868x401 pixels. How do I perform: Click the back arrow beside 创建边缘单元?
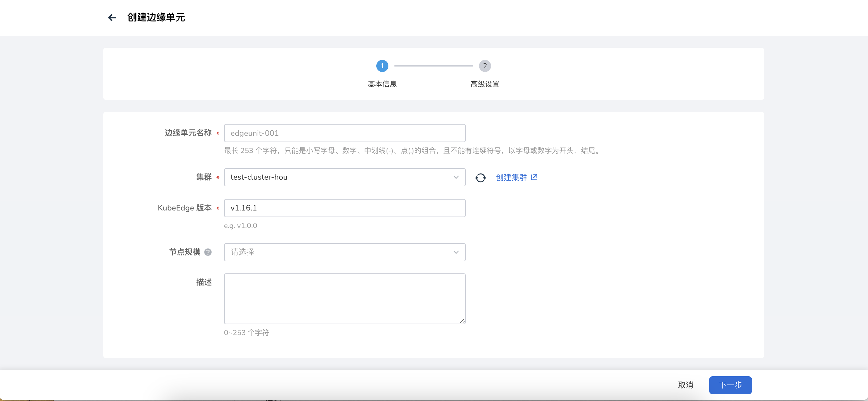pyautogui.click(x=112, y=18)
